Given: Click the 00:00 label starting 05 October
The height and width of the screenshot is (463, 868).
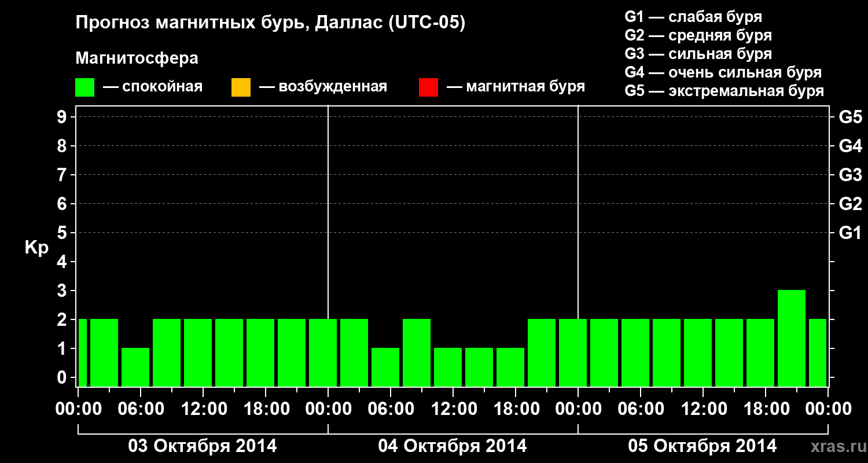Looking at the screenshot, I should (x=578, y=409).
